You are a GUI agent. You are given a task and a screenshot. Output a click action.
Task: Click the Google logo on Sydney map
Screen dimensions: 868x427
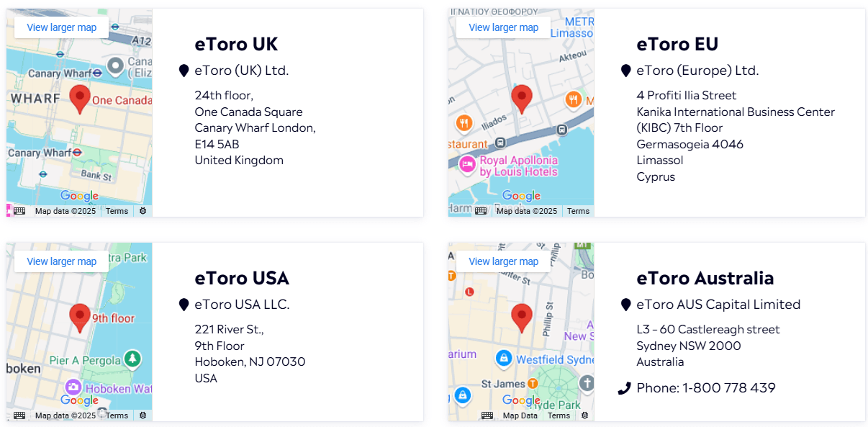coord(521,400)
